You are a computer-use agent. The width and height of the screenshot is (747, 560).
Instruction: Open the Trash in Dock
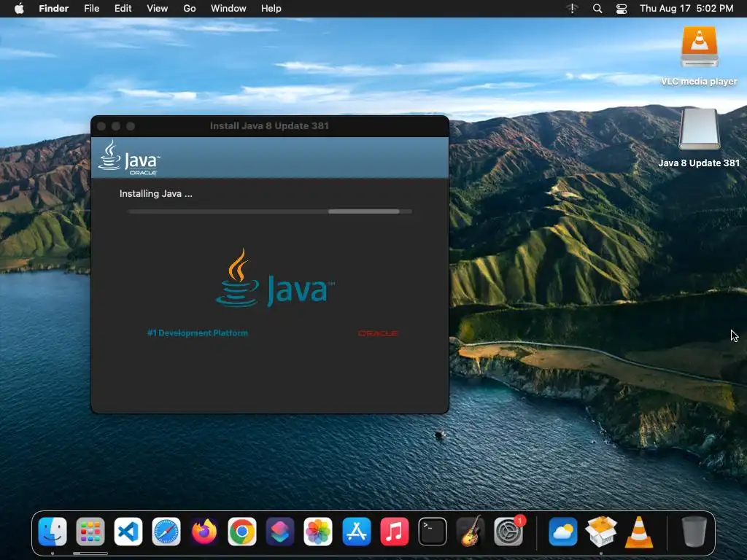coord(694,532)
